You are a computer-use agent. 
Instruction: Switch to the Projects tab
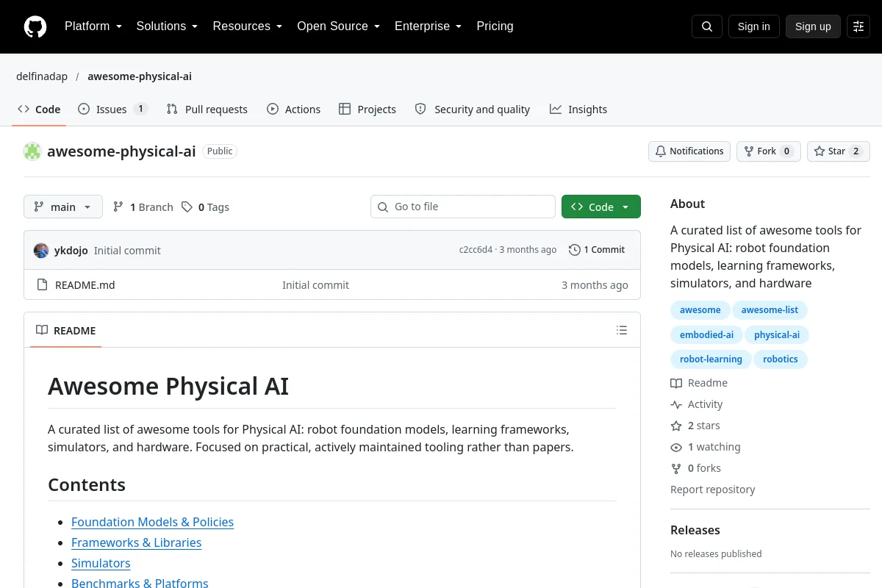click(x=367, y=110)
